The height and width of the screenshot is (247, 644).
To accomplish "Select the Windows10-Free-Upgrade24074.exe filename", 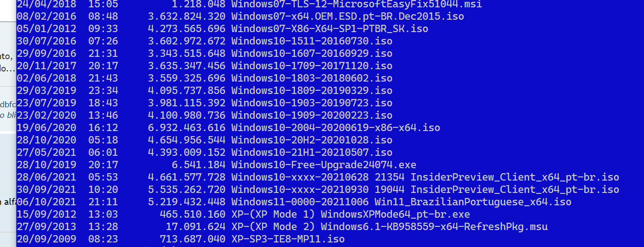I will (324, 165).
